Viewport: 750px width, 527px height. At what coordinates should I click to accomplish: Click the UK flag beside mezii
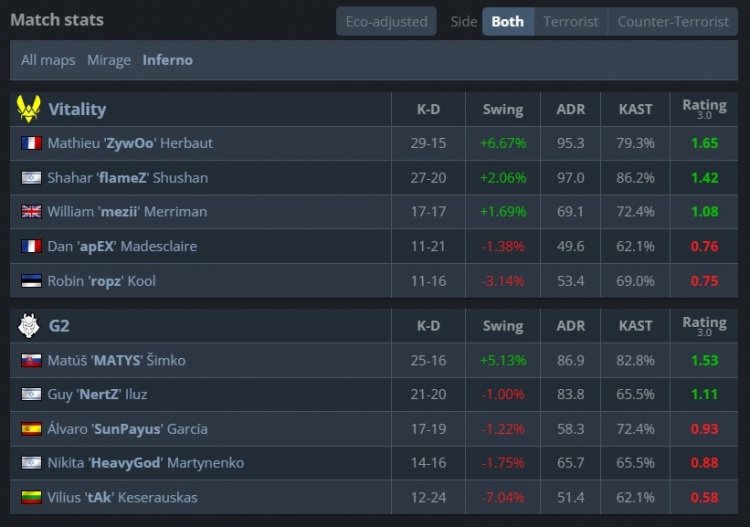pos(31,212)
